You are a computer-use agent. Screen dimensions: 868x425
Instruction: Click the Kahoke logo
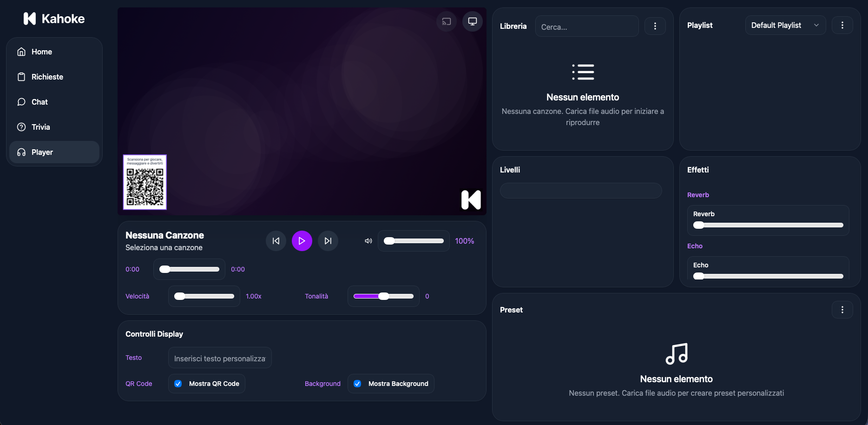53,19
